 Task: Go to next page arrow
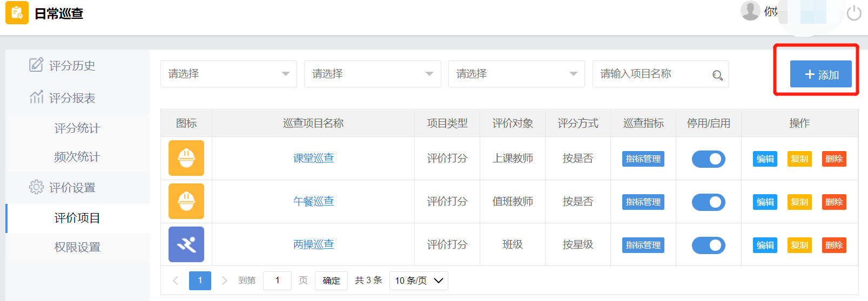click(224, 281)
